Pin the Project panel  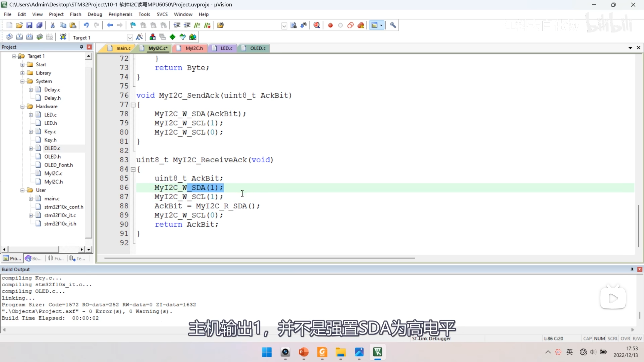pos(82,47)
